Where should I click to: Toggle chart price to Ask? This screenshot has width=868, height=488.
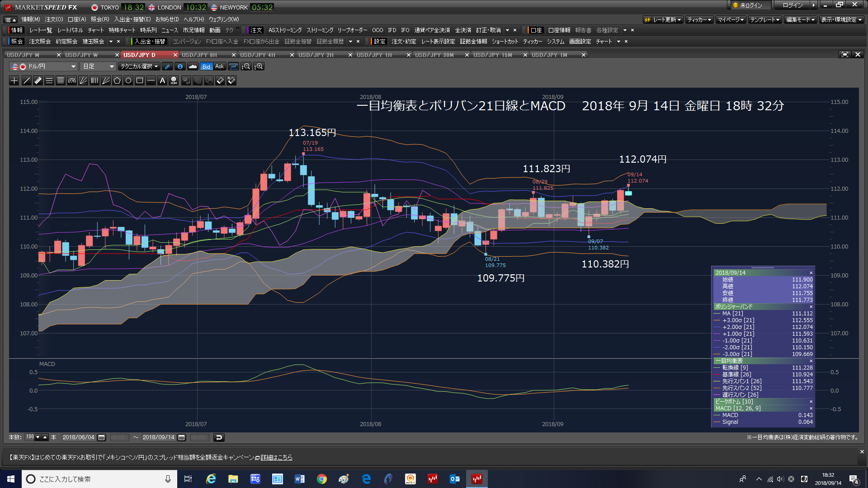(220, 66)
